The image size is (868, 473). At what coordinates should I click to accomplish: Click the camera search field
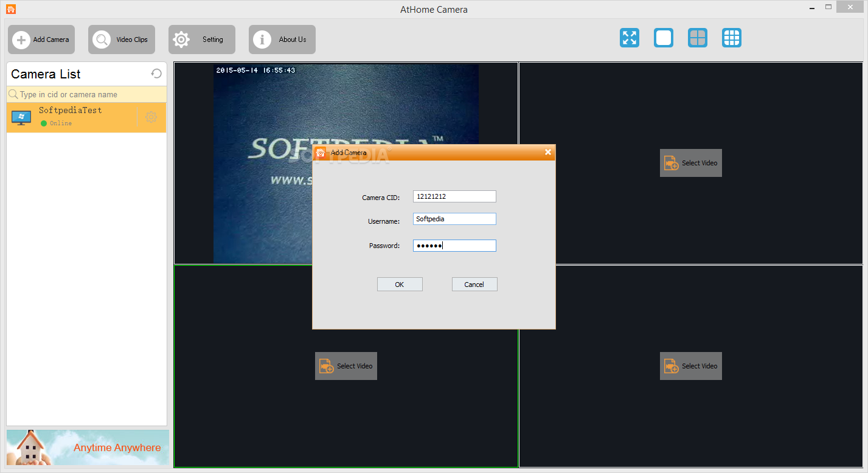point(86,94)
